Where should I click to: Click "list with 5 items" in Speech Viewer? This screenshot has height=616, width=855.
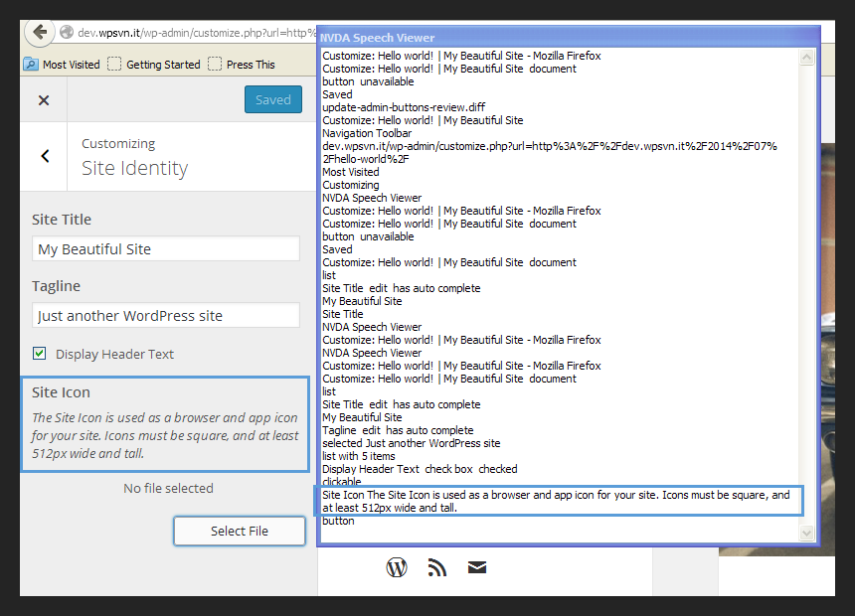[359, 456]
